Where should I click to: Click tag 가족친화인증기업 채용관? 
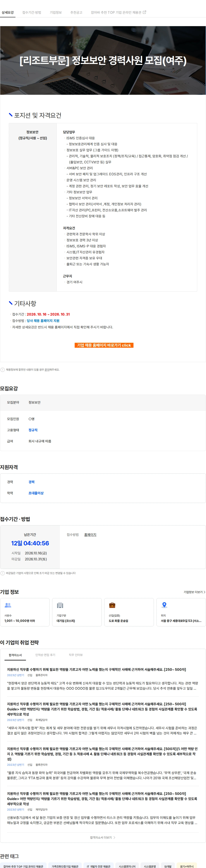pos(65,866)
